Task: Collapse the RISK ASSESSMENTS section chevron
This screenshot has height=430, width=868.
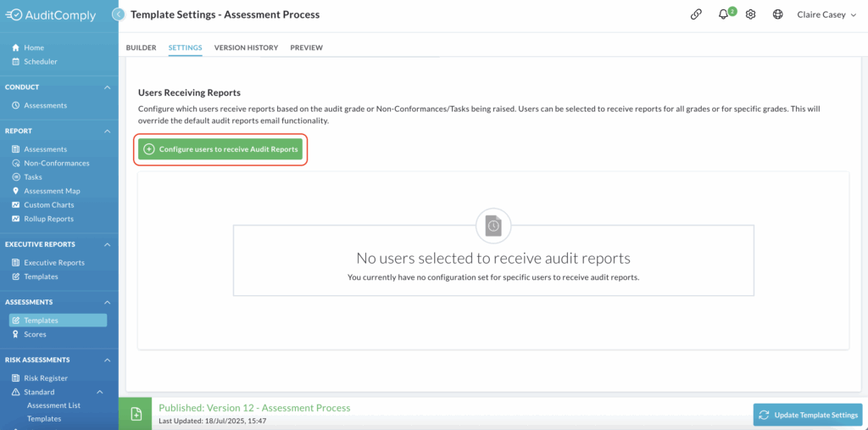Action: pyautogui.click(x=108, y=360)
